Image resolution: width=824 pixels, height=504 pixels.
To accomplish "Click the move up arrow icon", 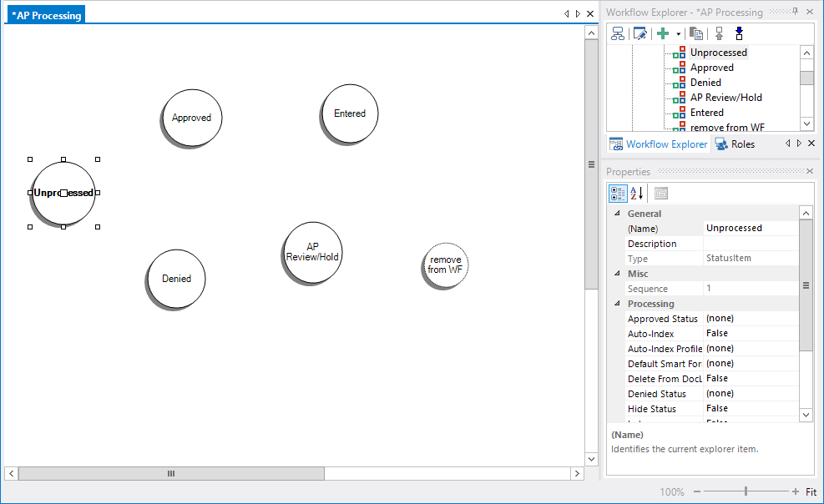I will pos(719,33).
